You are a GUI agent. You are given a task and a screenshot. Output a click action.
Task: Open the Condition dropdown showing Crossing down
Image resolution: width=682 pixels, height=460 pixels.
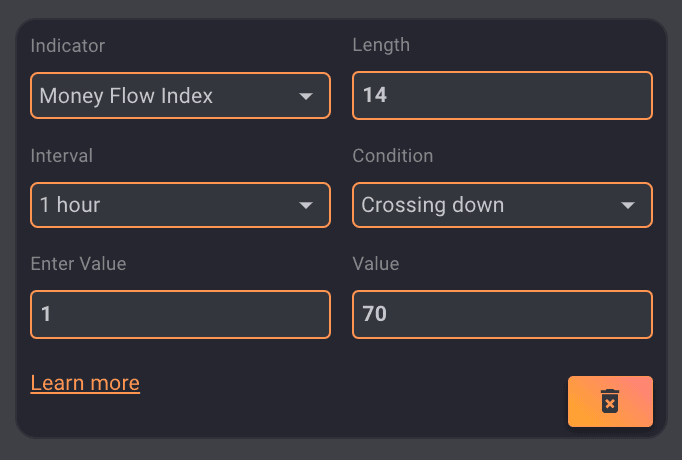coord(502,205)
